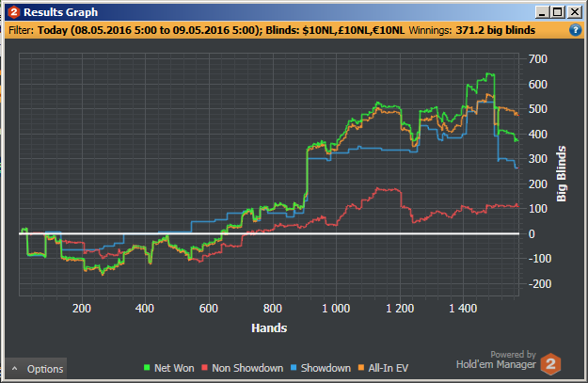Click the red Non Showdown legend swatch
The height and width of the screenshot is (383, 588).
(x=204, y=368)
